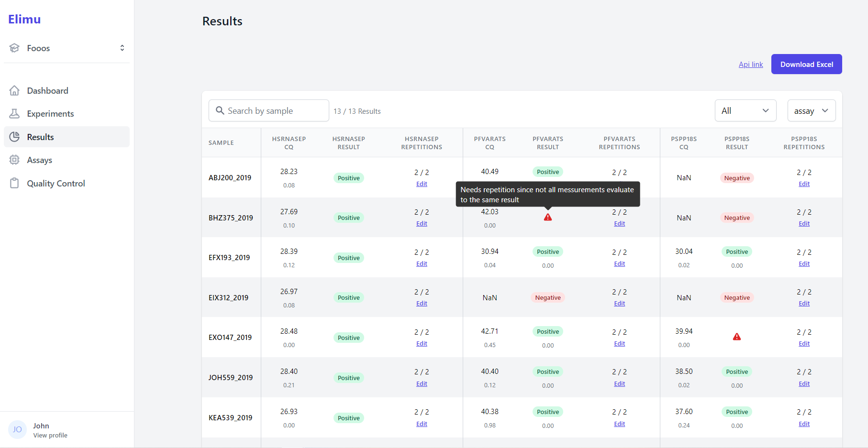Edit PSPP18S repetitions for JOH559_2019
The height and width of the screenshot is (448, 868).
pos(804,384)
